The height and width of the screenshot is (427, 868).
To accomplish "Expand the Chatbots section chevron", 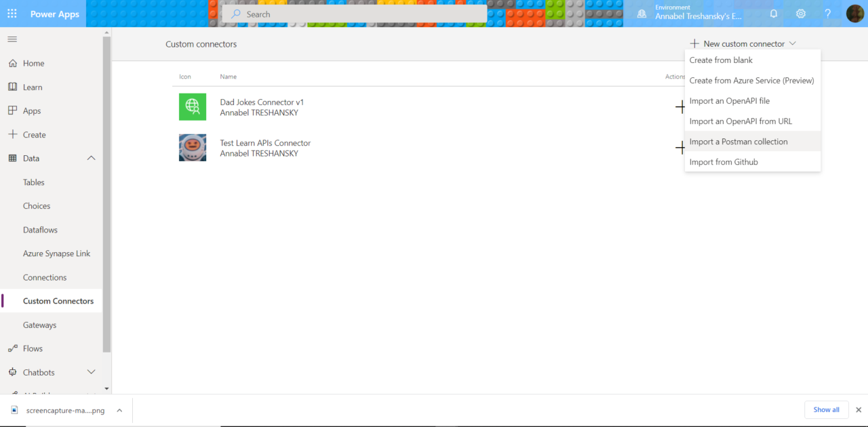I will (92, 372).
